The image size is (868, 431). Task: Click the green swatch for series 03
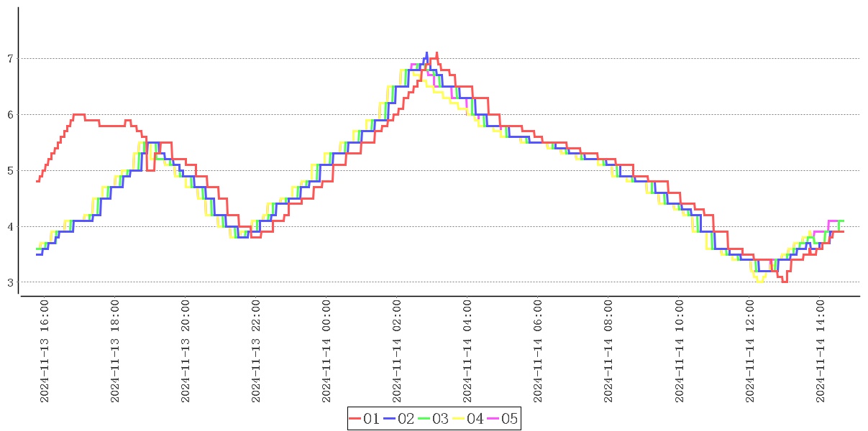(424, 419)
